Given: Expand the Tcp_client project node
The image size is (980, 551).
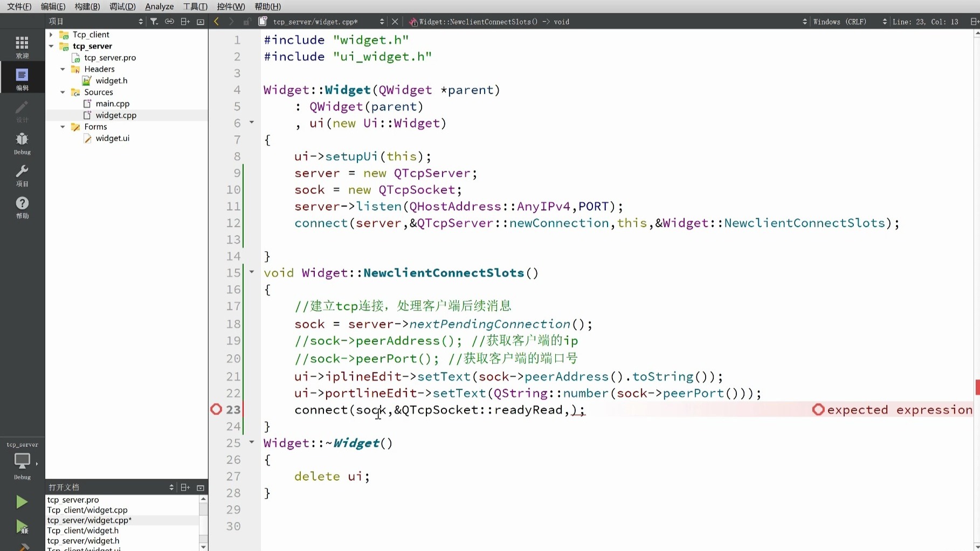Looking at the screenshot, I should pos(51,35).
